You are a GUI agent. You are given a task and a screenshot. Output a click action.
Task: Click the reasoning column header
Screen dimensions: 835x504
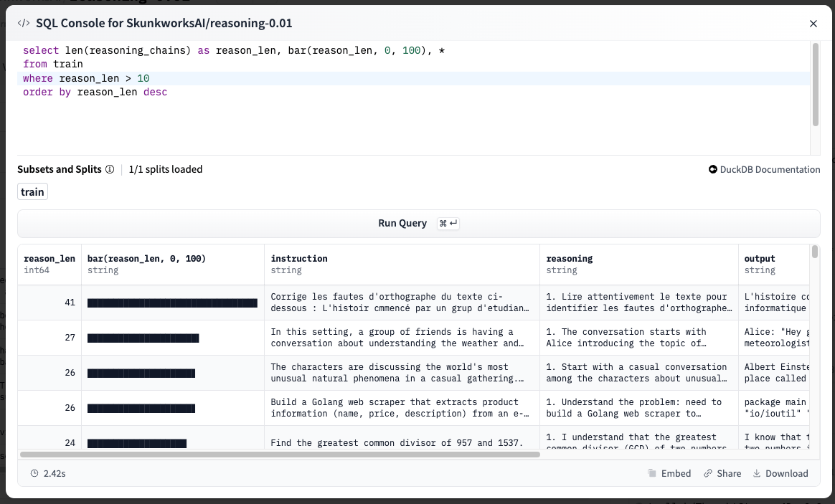[570, 259]
